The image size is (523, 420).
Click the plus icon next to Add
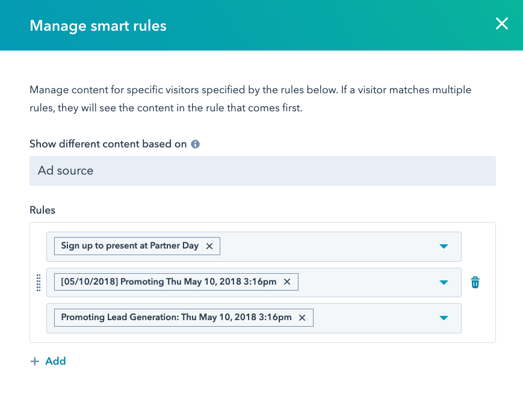(35, 362)
